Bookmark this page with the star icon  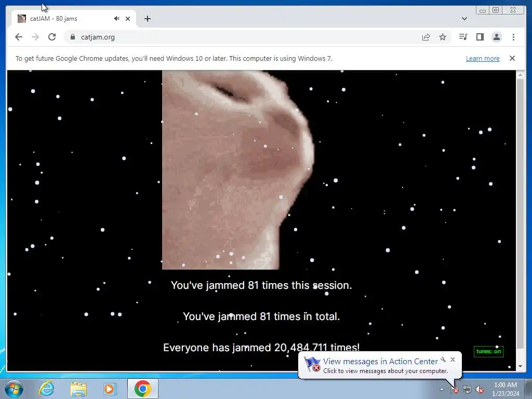[443, 37]
